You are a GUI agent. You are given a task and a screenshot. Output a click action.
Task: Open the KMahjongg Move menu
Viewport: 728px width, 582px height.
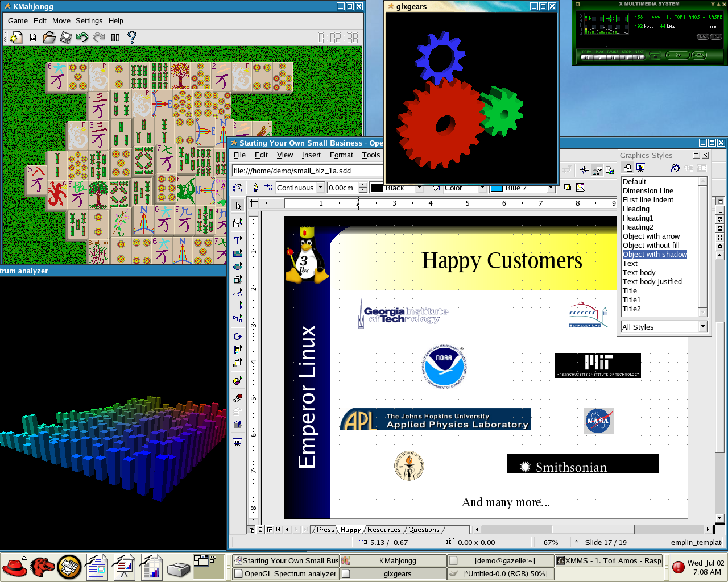pyautogui.click(x=61, y=21)
